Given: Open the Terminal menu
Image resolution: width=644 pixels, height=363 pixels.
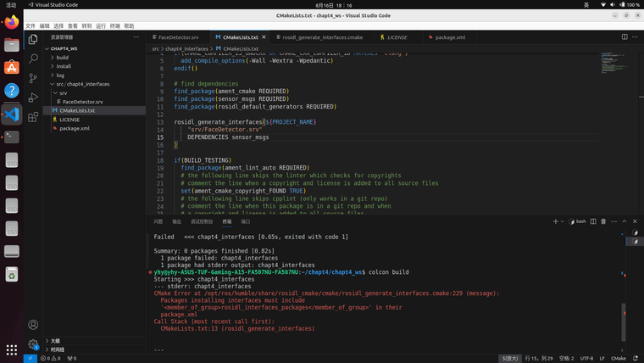Looking at the screenshot, I should pos(115,26).
